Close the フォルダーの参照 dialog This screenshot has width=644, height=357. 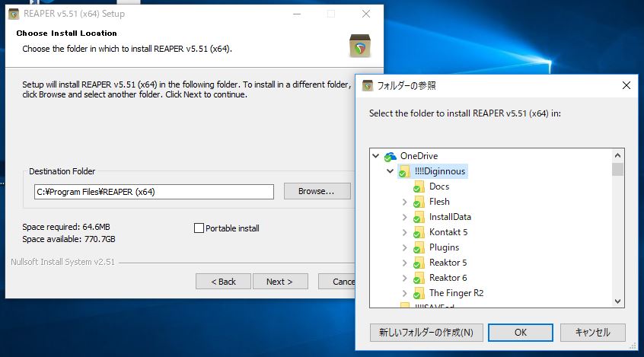tap(626, 85)
